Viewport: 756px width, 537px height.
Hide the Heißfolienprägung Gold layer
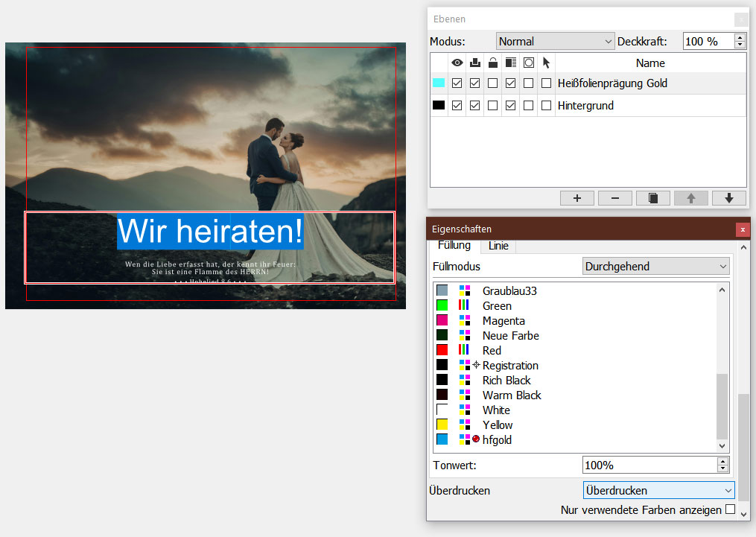pos(457,83)
